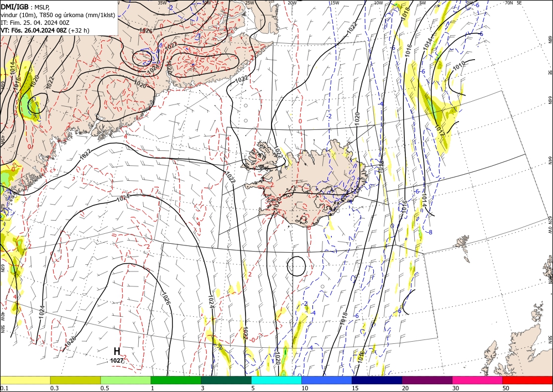Click the legend value 0.5
This screenshot has width=553, height=392.
click(105, 388)
